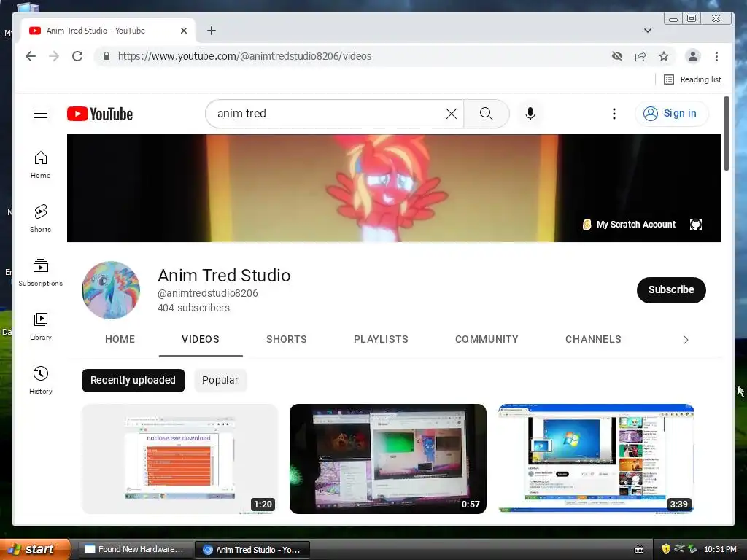Click the channel avatar picture

click(x=111, y=290)
